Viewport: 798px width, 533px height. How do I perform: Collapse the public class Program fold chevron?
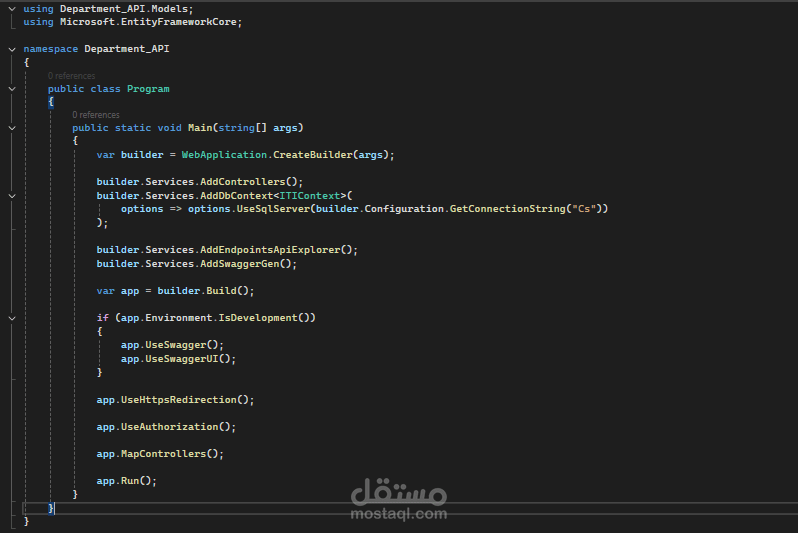(12, 89)
